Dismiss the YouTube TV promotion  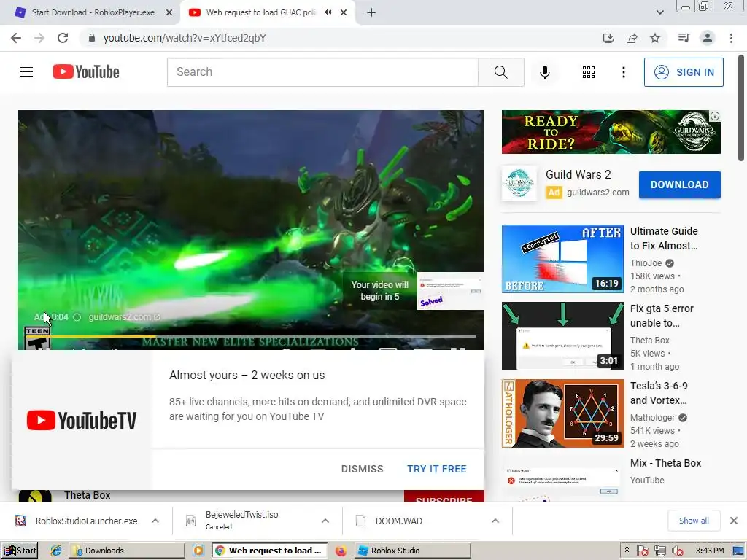tap(362, 469)
